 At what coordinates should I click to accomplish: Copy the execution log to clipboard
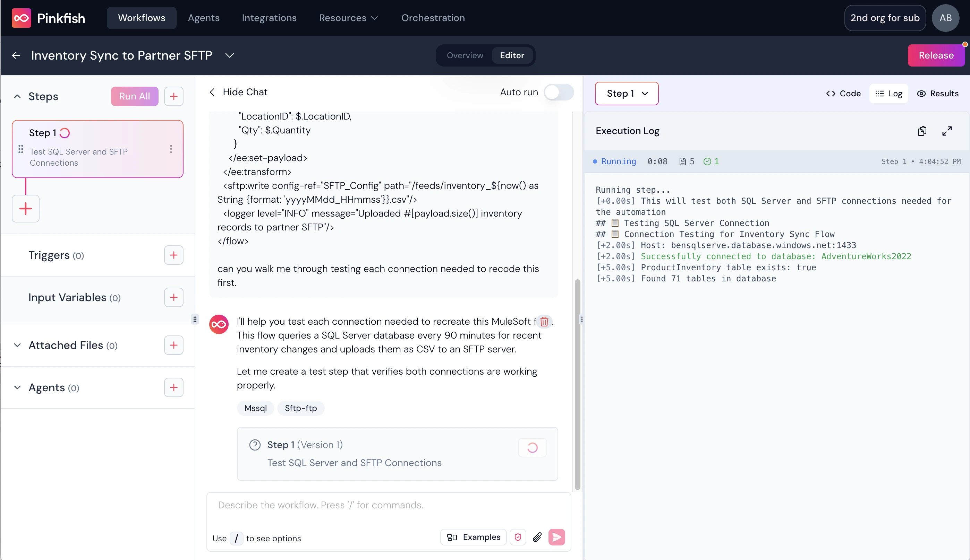click(x=922, y=131)
